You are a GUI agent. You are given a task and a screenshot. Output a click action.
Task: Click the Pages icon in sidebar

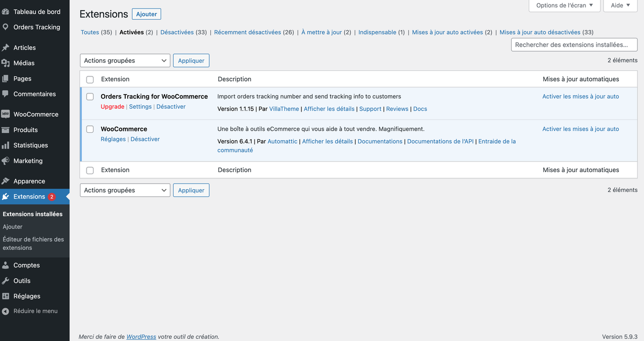[6, 78]
